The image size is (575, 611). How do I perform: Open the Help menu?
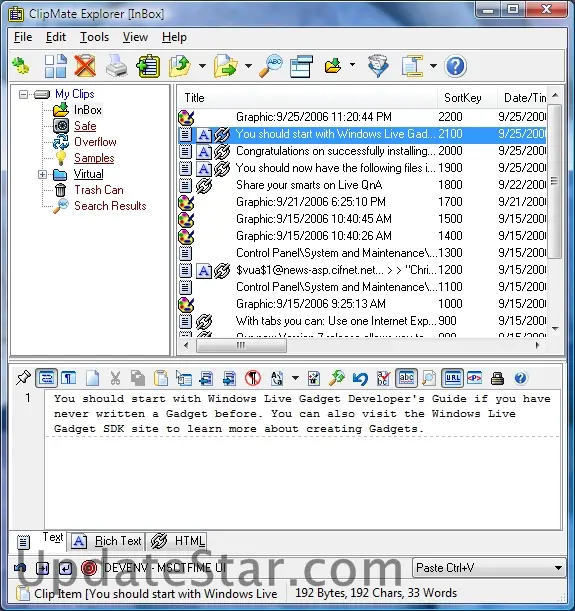click(174, 37)
